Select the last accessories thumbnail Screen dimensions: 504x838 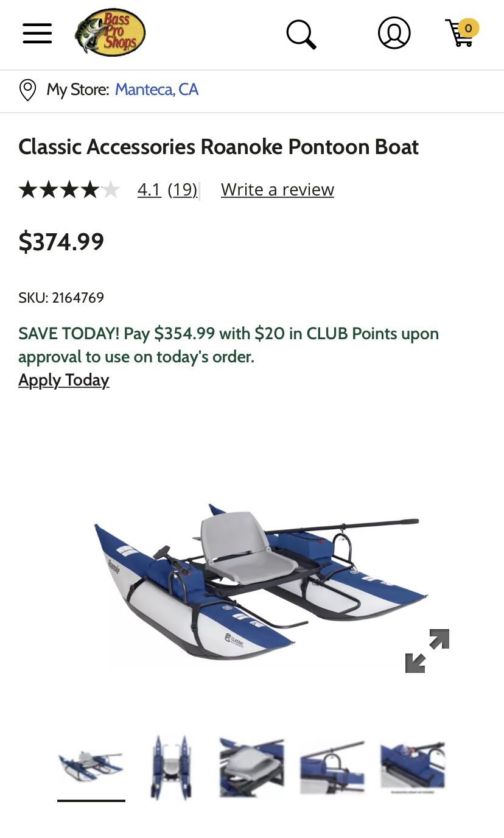[x=412, y=766]
